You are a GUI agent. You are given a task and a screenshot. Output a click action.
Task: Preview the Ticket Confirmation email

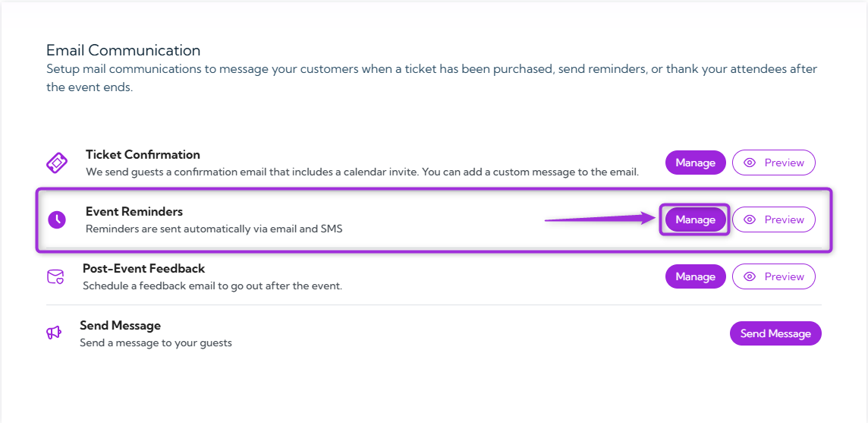tap(773, 163)
